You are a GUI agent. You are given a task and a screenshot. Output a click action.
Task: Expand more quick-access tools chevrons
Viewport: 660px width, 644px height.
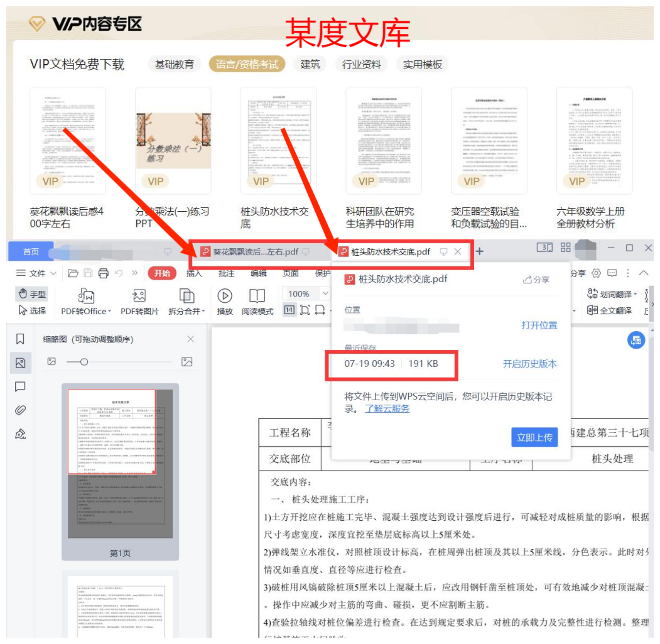coord(134,273)
